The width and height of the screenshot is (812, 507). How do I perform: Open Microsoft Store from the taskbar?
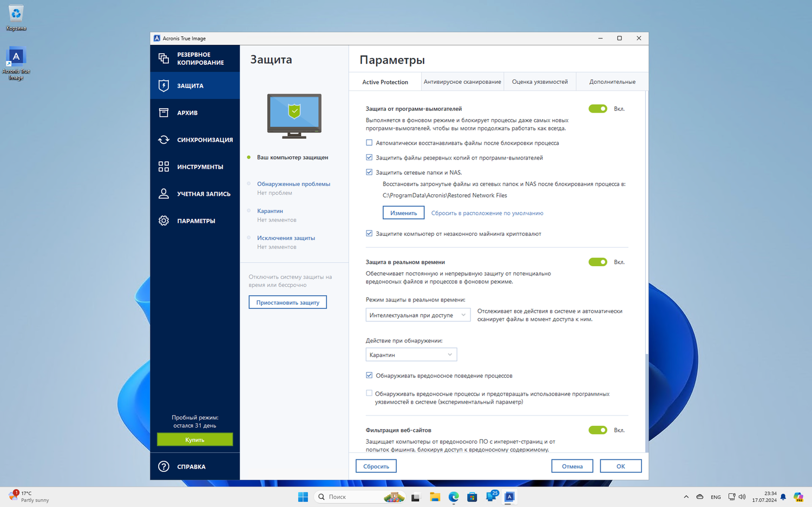(x=472, y=497)
